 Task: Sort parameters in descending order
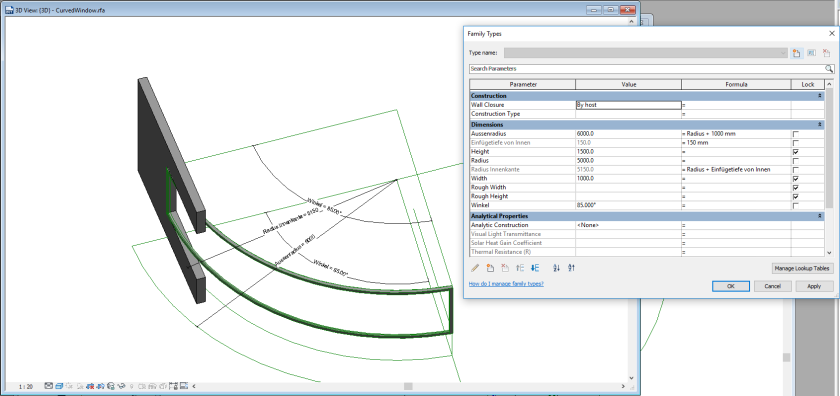pyautogui.click(x=571, y=268)
